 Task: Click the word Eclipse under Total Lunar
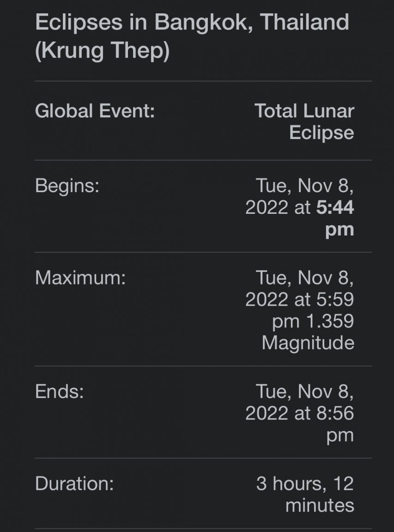[322, 133]
